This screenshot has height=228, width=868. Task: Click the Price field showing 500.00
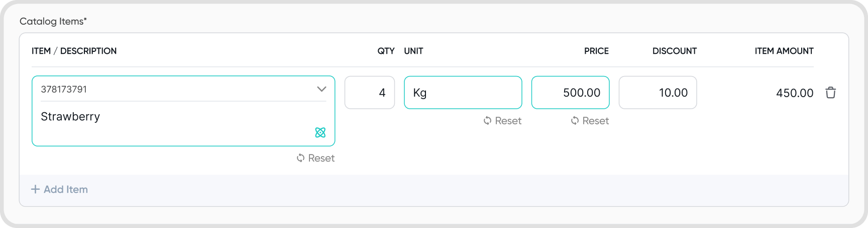(x=571, y=93)
